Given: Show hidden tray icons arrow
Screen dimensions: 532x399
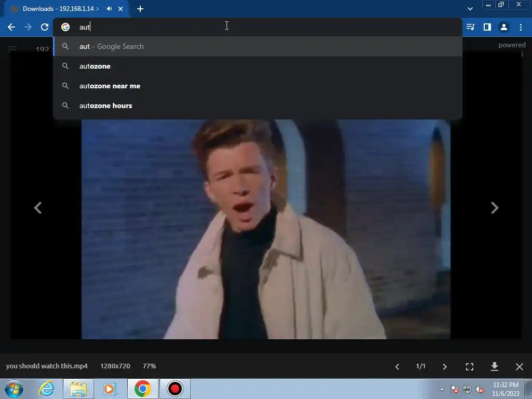Looking at the screenshot, I should pyautogui.click(x=442, y=389).
